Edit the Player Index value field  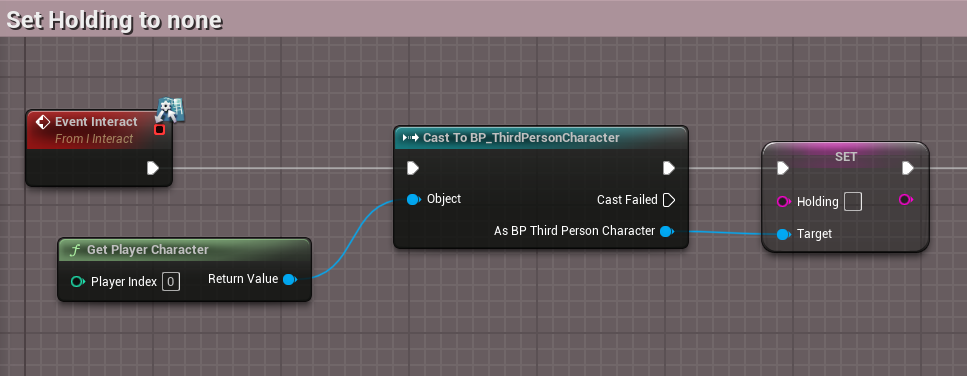(x=171, y=282)
